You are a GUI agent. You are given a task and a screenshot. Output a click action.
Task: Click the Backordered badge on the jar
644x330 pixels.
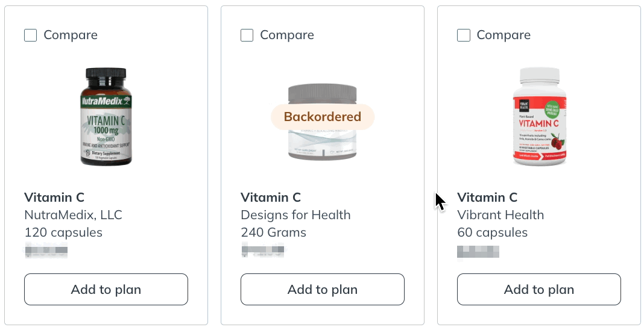323,117
